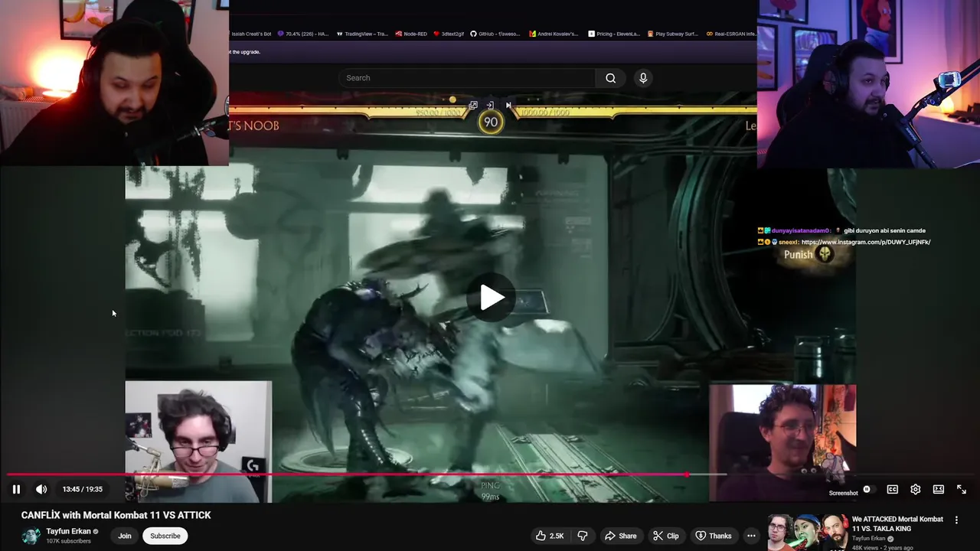This screenshot has width=980, height=551.
Task: Click the Thanks button
Action: 714,536
